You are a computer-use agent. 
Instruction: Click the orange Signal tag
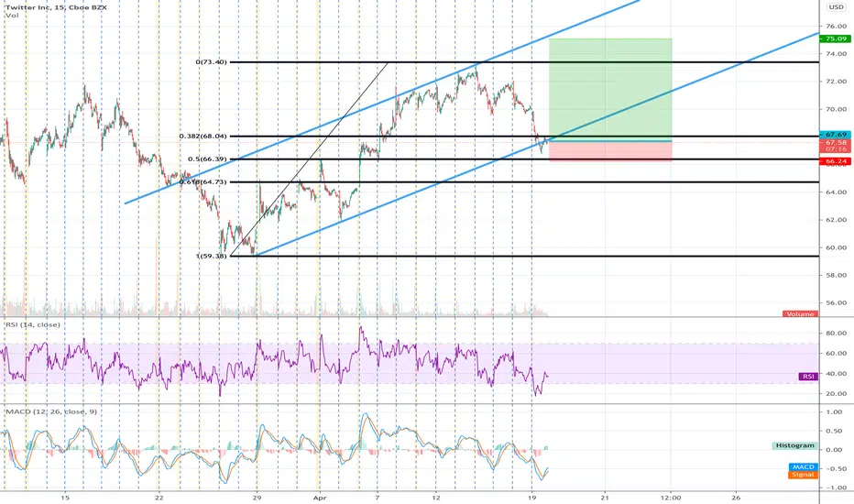tap(804, 475)
